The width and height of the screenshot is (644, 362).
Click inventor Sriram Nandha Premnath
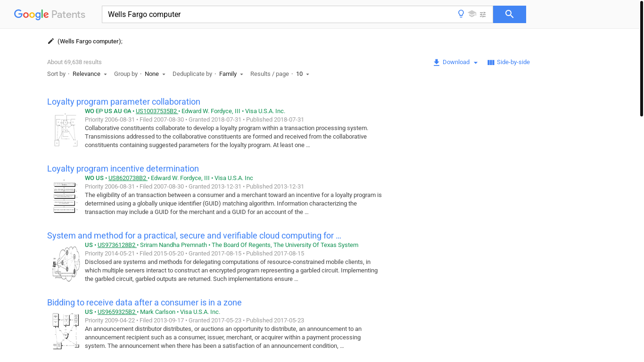pyautogui.click(x=173, y=245)
